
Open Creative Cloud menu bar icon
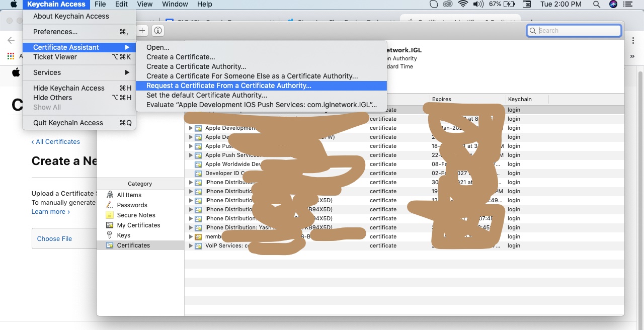[x=448, y=4]
